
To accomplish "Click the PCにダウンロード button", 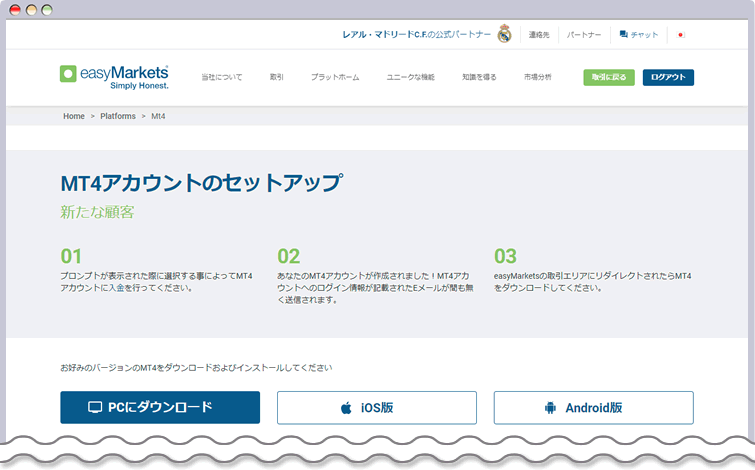I will 160,407.
